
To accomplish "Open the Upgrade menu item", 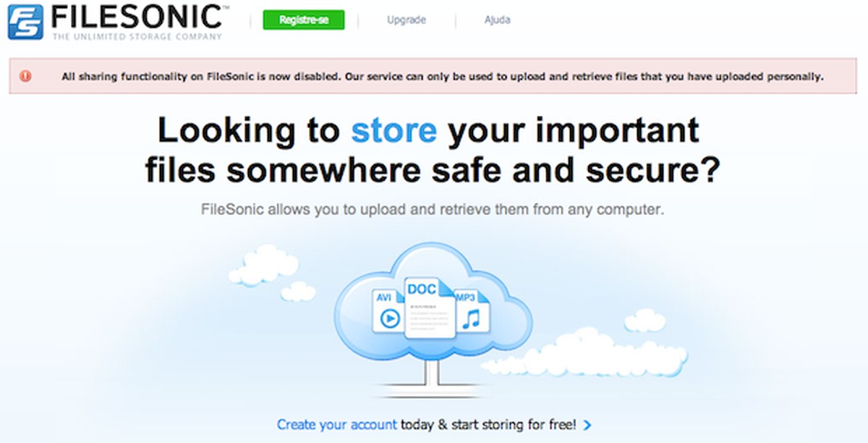I will [x=407, y=20].
